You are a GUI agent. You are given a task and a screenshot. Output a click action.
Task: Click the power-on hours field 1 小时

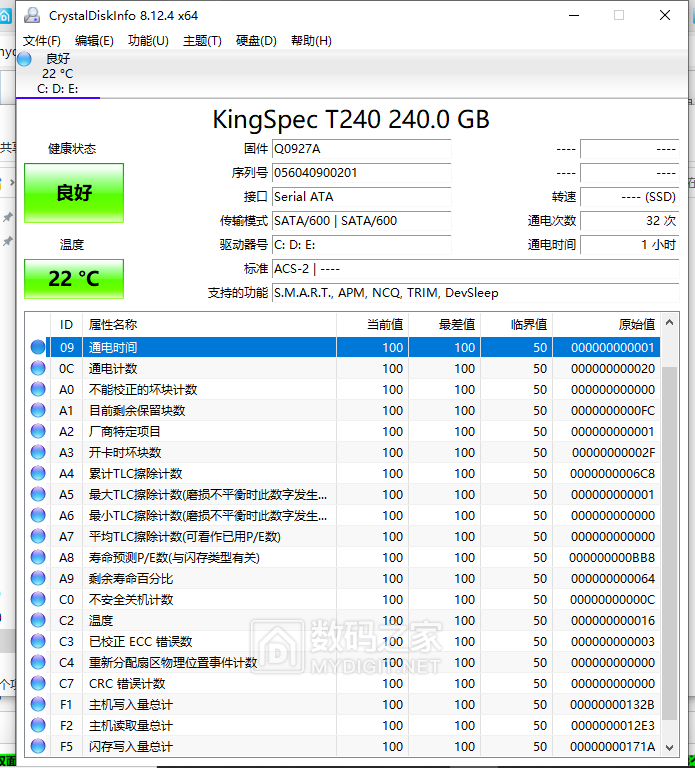(630, 245)
